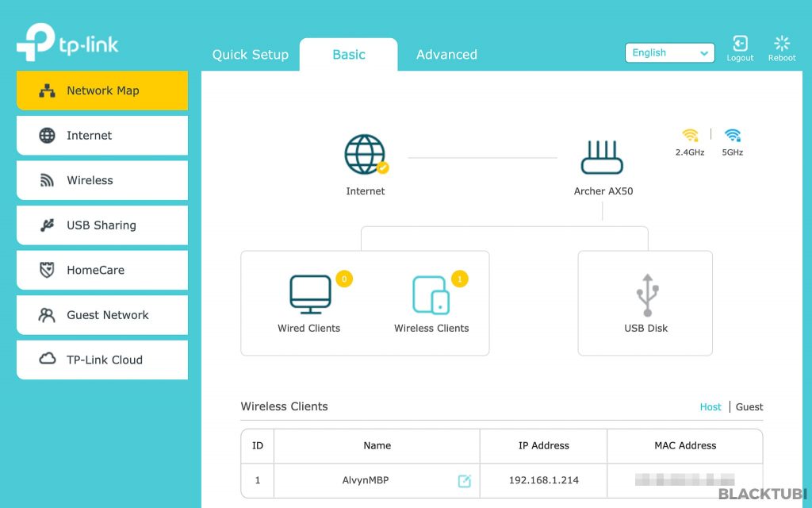
Task: Click the Name column header
Action: coord(377,446)
